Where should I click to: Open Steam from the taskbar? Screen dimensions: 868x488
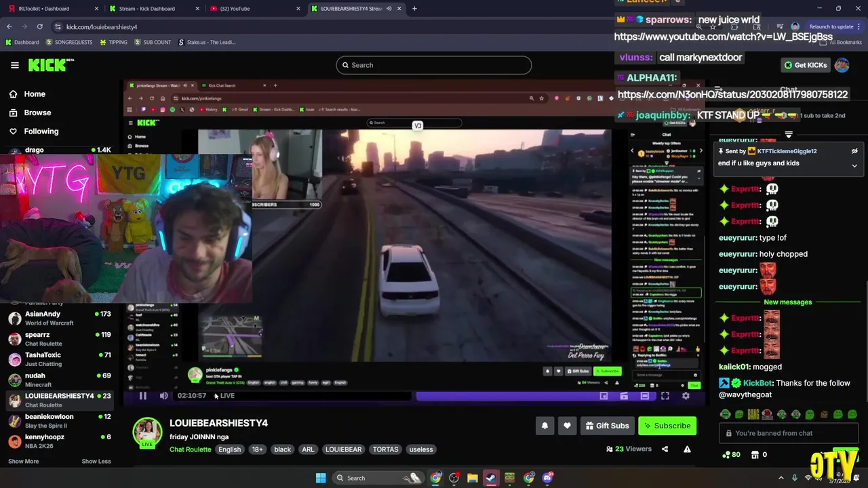(491, 478)
